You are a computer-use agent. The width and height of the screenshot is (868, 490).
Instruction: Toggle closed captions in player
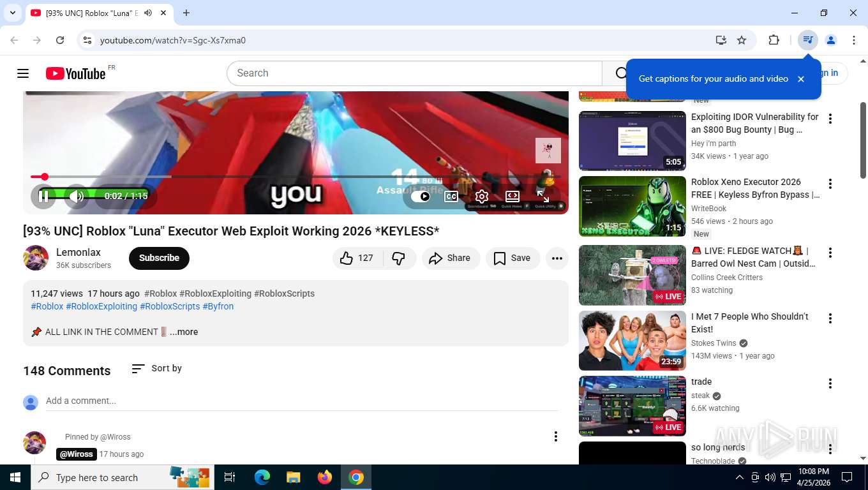click(x=451, y=197)
